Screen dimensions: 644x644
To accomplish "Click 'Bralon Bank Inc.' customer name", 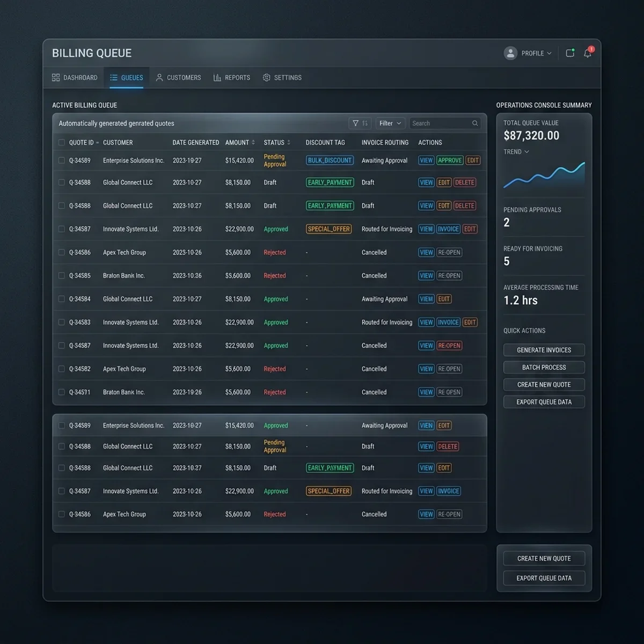I will 124,276.
